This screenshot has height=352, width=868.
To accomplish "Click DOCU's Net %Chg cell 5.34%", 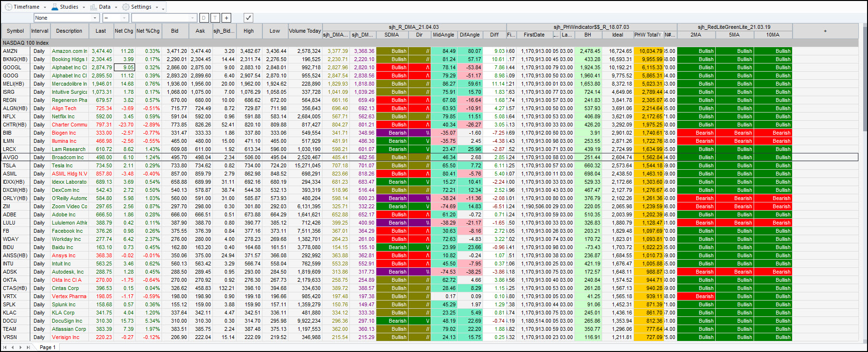I will (x=148, y=321).
